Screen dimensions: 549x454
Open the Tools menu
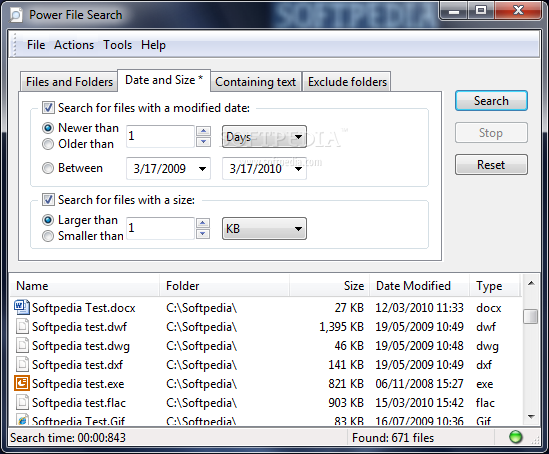117,45
